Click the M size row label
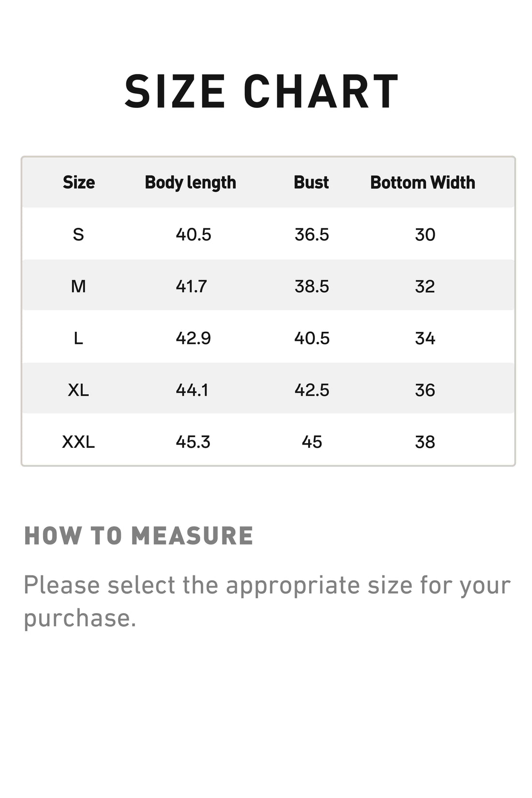The image size is (532, 798). [x=78, y=286]
